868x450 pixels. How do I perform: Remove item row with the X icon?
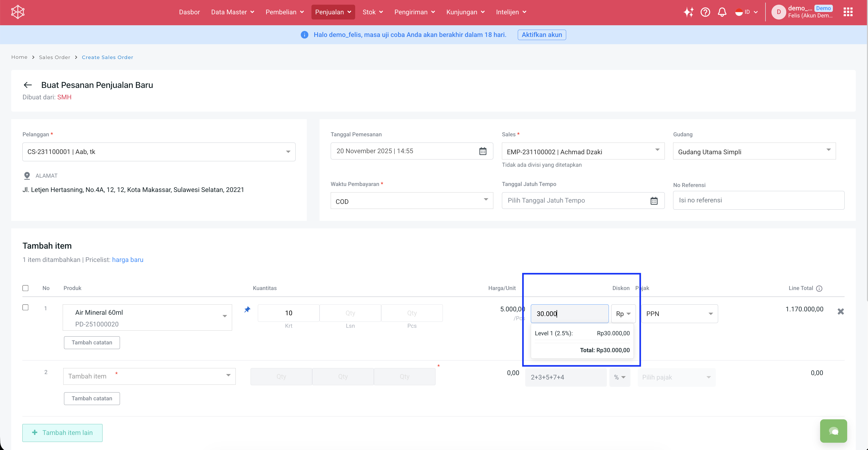click(x=841, y=312)
